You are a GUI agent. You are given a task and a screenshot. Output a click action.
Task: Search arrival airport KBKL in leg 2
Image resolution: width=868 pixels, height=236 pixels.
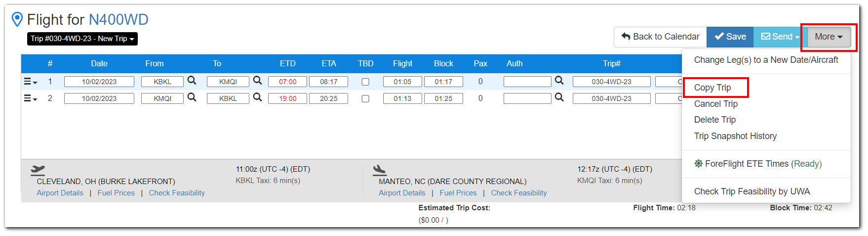click(257, 97)
